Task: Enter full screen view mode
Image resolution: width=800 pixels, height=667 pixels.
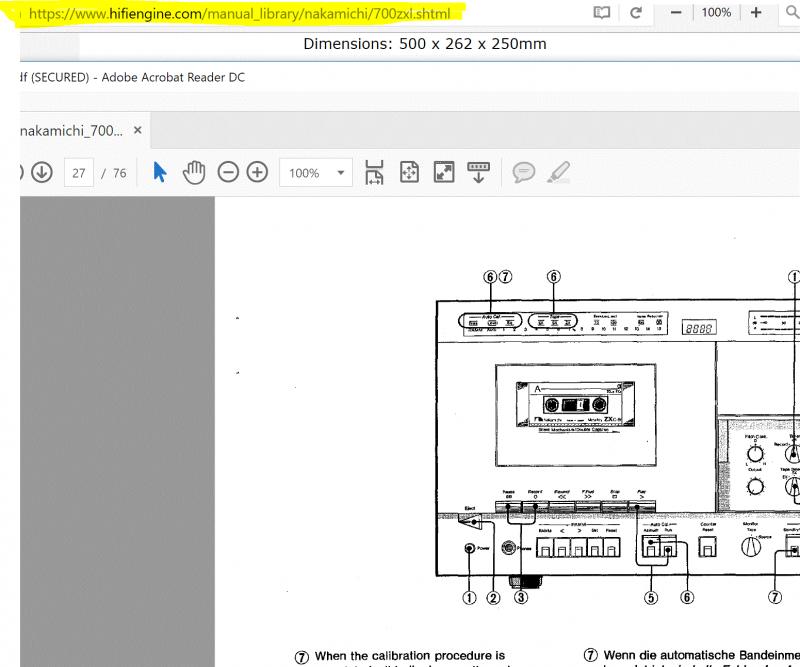Action: (x=444, y=172)
